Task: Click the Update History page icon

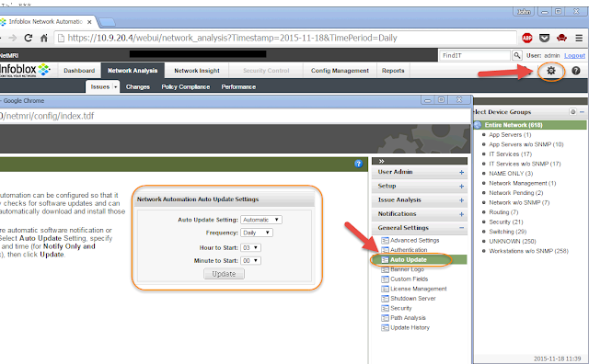Action: coord(385,328)
